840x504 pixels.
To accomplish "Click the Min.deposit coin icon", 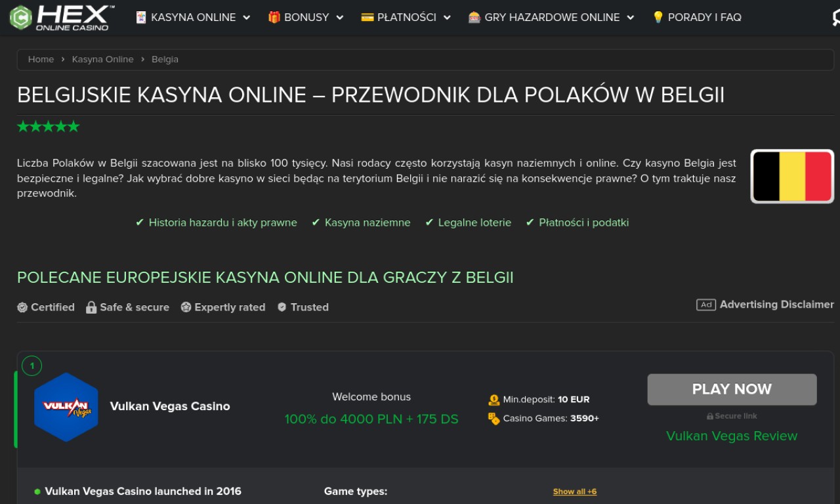I will [494, 400].
